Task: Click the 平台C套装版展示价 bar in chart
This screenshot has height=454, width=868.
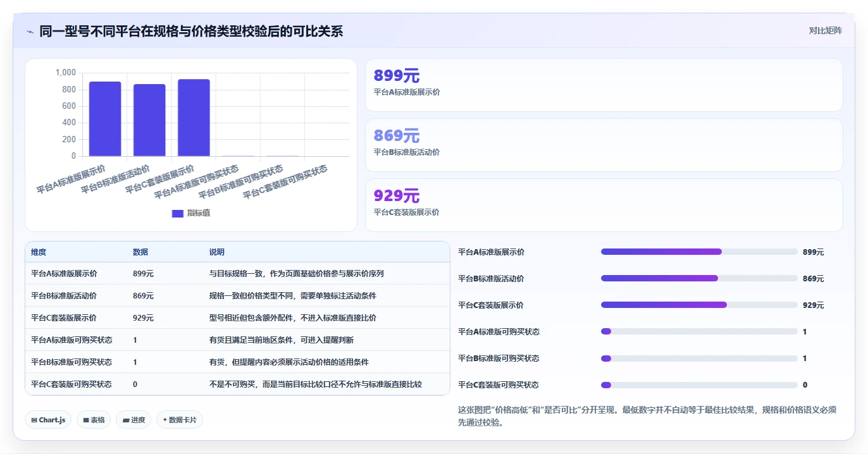Action: 194,118
